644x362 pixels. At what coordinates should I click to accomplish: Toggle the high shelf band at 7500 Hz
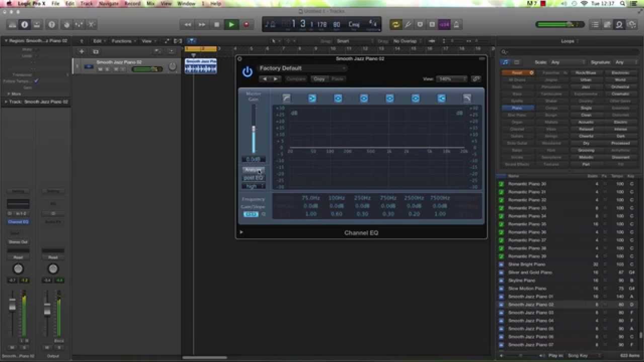tap(441, 98)
